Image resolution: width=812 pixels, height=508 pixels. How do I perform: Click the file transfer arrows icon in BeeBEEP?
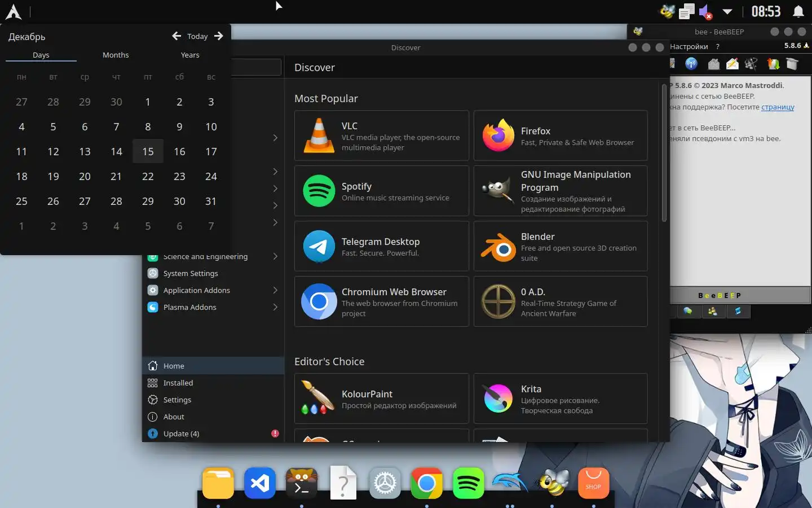point(774,64)
